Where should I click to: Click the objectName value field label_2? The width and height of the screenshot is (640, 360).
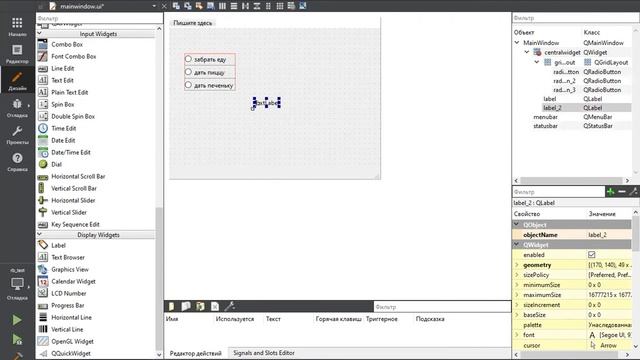(x=609, y=235)
